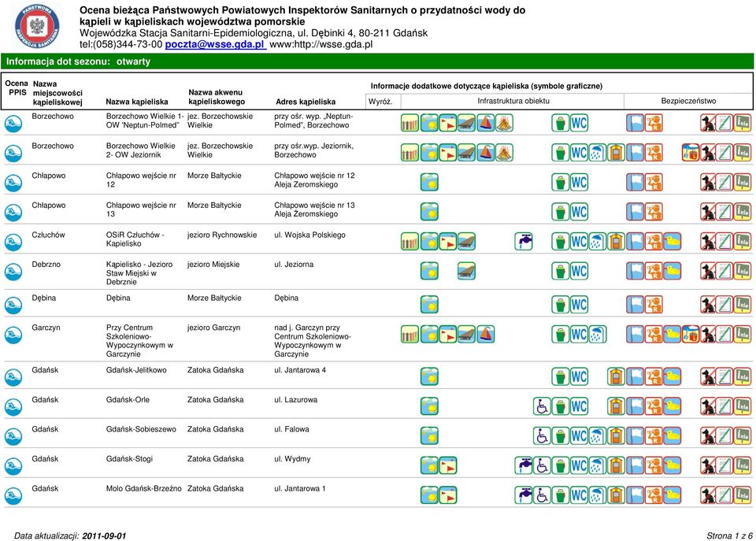Click the "OSiR Człuchów - Kapielisko" name cell
Screen dimensions: 756x541
[135, 239]
